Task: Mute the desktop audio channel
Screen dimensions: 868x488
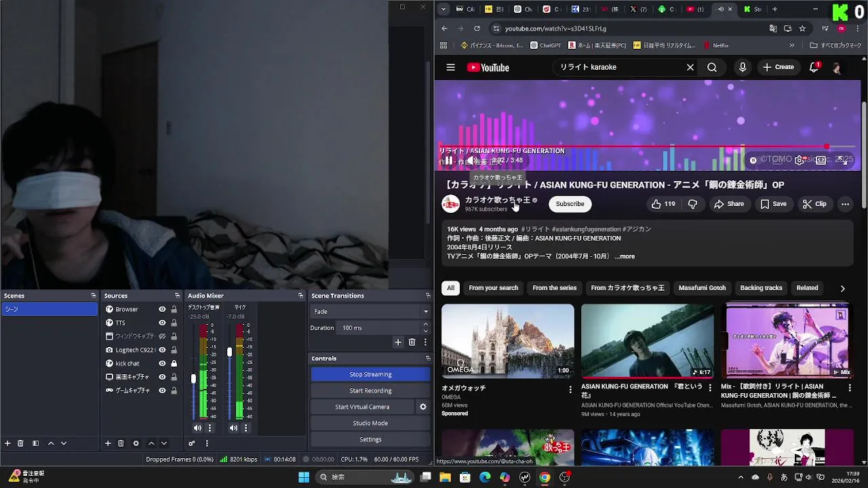Action: (x=197, y=428)
